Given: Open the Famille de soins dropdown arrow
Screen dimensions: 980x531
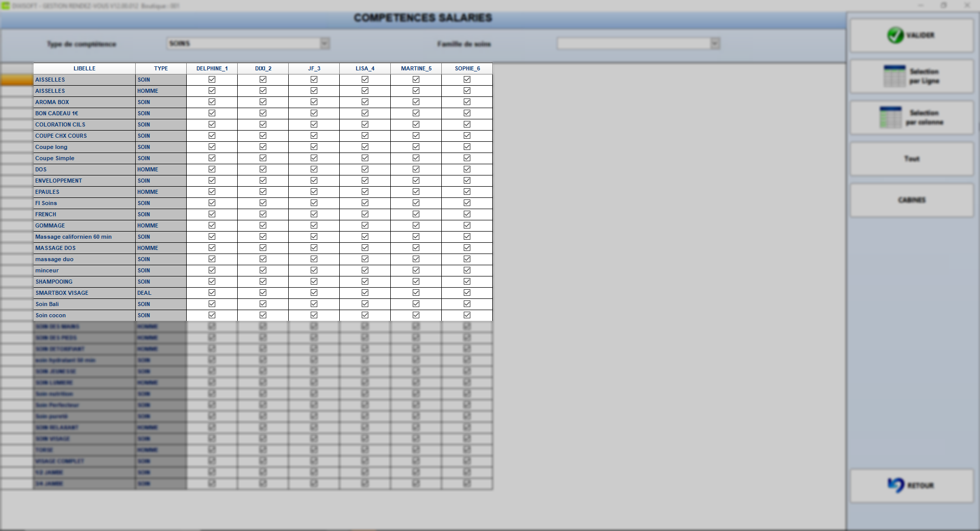Looking at the screenshot, I should (x=715, y=44).
